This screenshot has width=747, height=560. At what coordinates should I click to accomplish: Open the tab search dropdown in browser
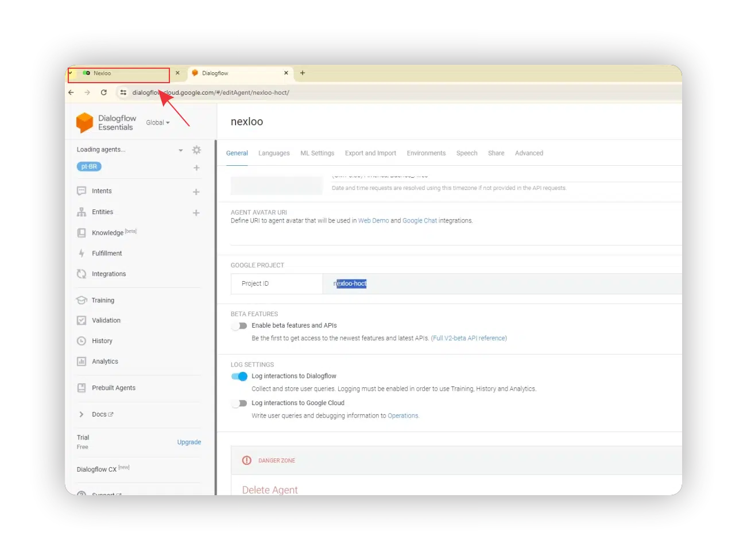70,73
